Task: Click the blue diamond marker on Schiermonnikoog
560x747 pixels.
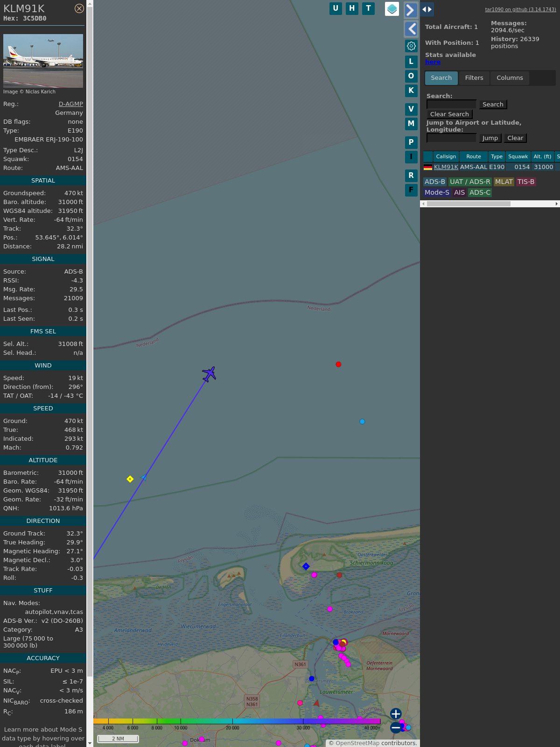Action: point(306,566)
